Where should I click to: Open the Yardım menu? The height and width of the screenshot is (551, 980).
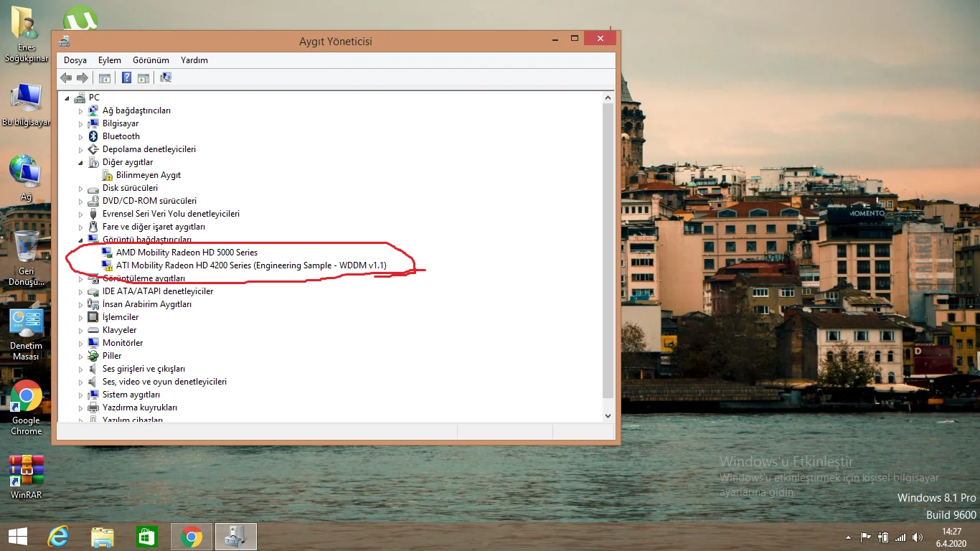pyautogui.click(x=194, y=60)
